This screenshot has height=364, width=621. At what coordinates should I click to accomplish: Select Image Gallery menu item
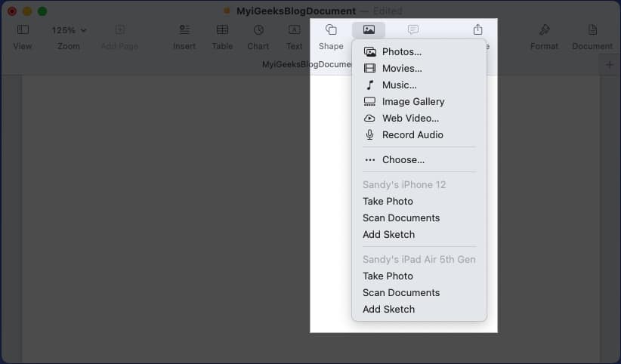tap(419, 102)
